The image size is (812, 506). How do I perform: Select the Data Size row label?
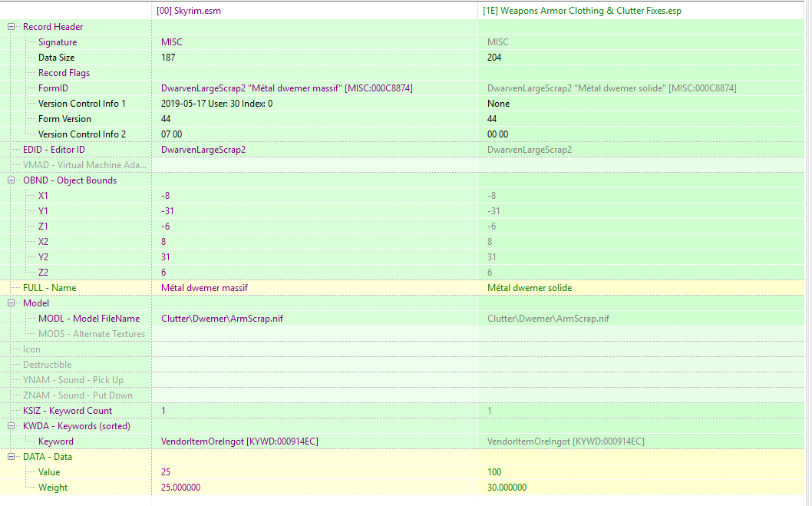pos(57,58)
